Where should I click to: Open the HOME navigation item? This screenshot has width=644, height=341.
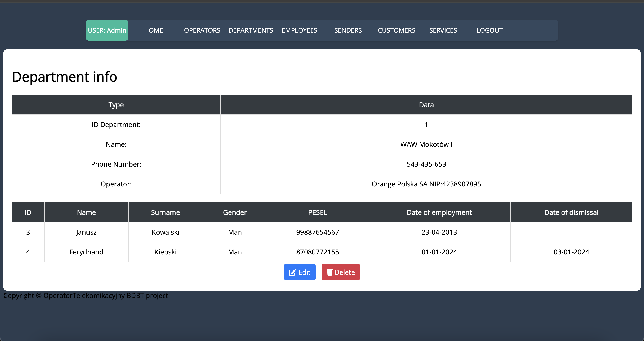(x=154, y=30)
